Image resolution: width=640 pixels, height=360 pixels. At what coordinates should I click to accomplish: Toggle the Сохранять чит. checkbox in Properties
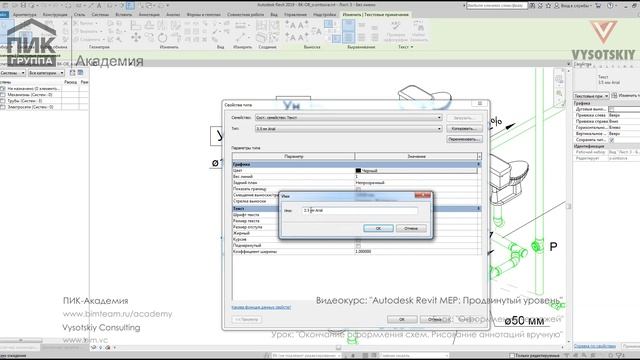[611, 140]
